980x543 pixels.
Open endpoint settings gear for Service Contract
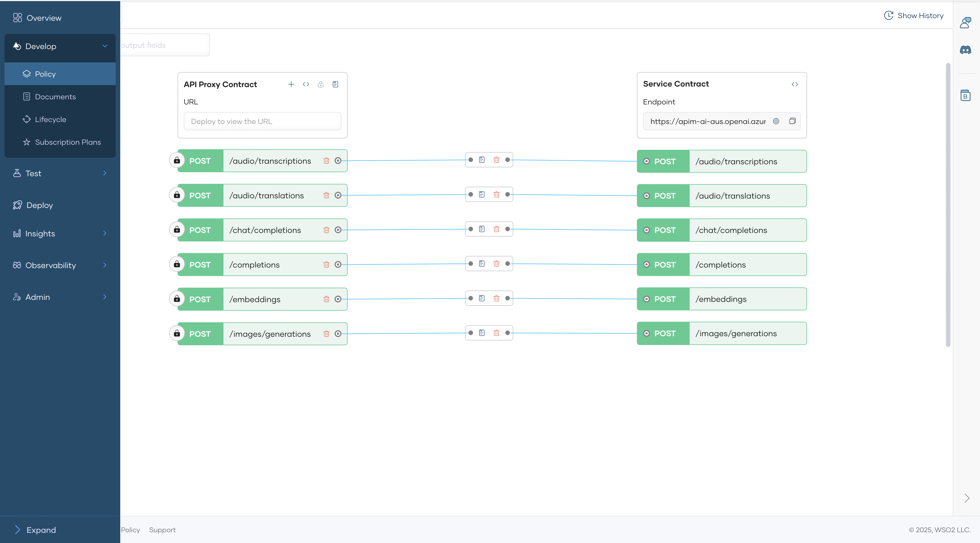point(776,121)
